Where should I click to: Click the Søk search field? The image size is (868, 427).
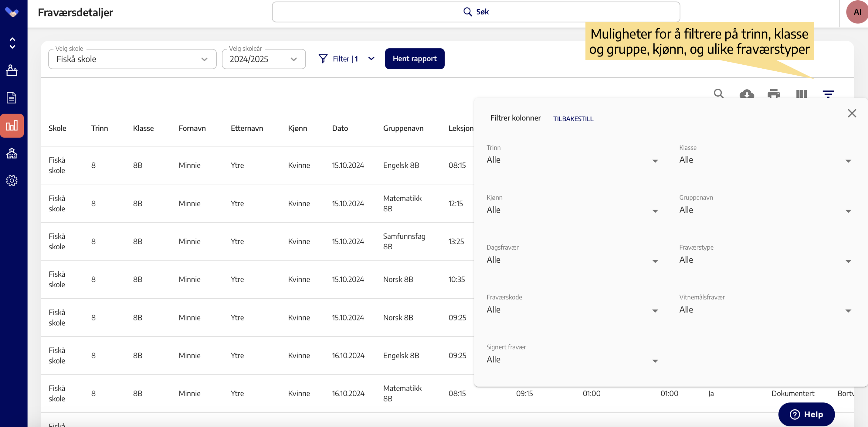(x=476, y=12)
